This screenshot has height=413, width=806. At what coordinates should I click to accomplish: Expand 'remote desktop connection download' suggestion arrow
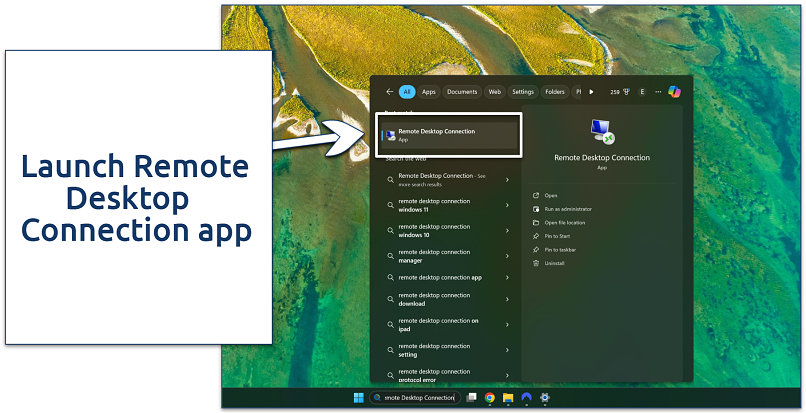[507, 300]
